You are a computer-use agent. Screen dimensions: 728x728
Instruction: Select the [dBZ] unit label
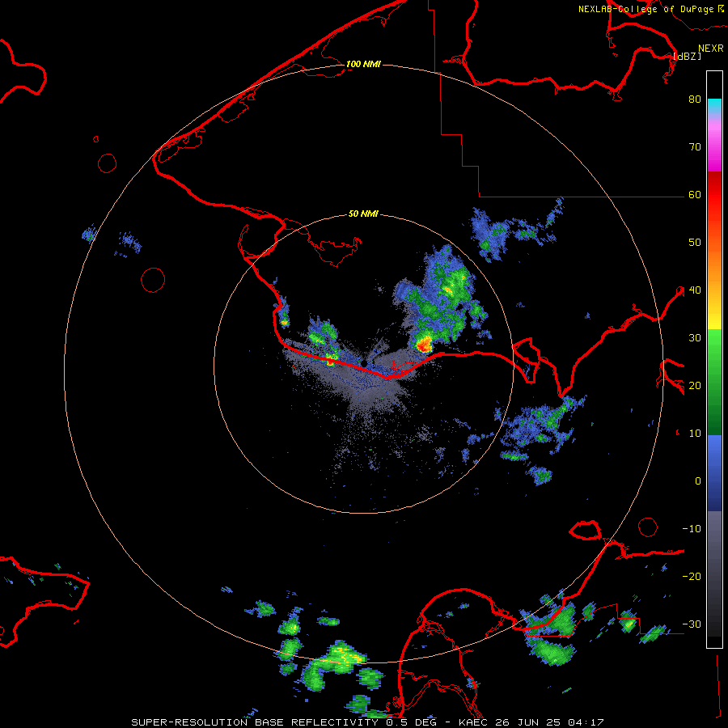click(687, 56)
